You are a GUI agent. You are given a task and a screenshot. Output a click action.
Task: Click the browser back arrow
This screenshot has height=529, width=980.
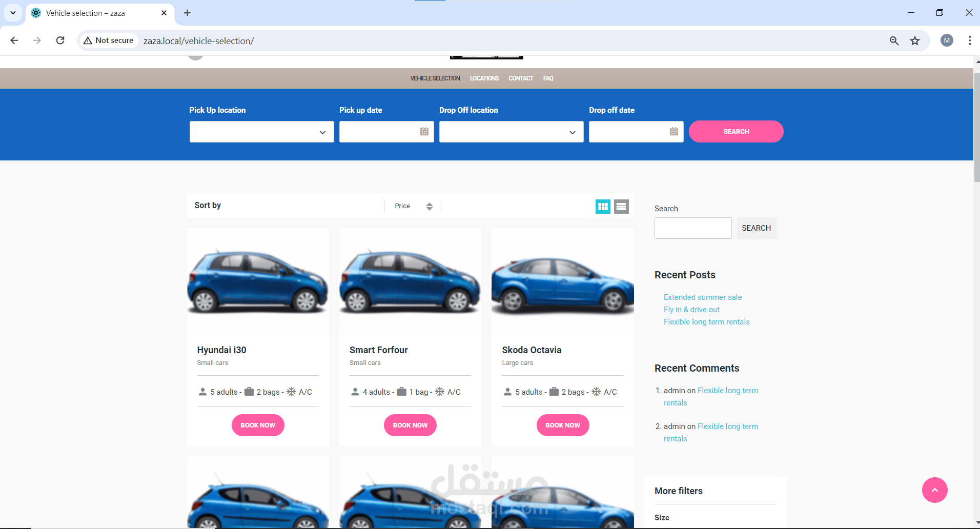click(x=14, y=40)
